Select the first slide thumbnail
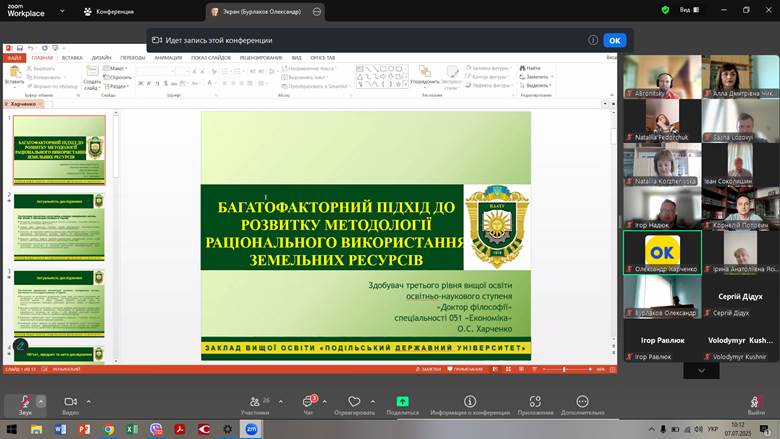The width and height of the screenshot is (780, 439). coord(59,150)
